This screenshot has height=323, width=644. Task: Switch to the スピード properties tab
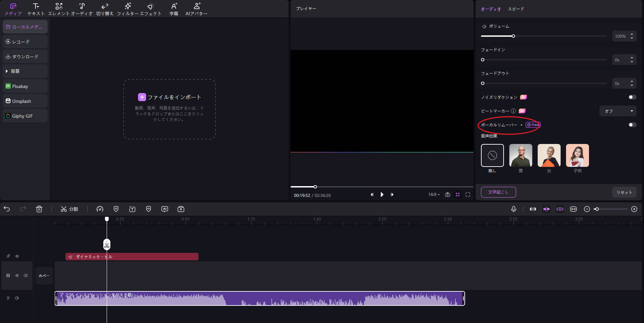[x=516, y=9]
